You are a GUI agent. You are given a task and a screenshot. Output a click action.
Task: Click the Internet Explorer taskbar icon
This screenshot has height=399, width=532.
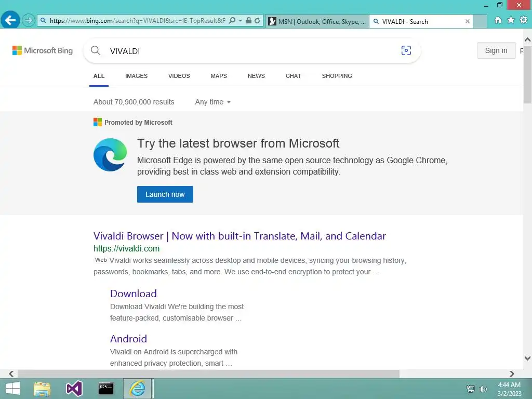pos(137,389)
